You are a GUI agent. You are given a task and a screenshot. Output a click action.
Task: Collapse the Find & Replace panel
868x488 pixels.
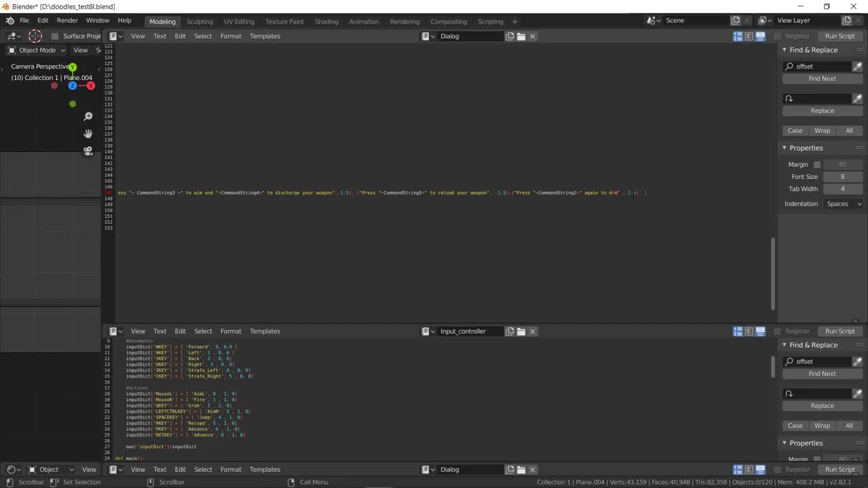point(785,50)
